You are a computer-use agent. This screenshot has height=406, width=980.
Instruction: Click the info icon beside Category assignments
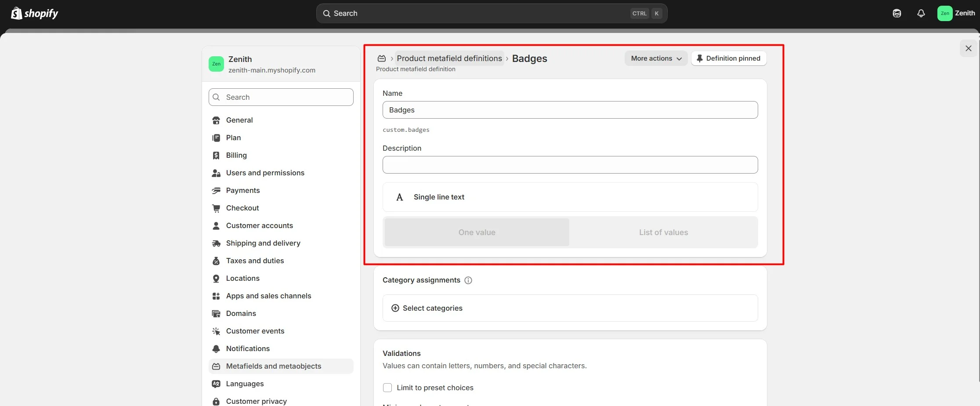point(468,280)
